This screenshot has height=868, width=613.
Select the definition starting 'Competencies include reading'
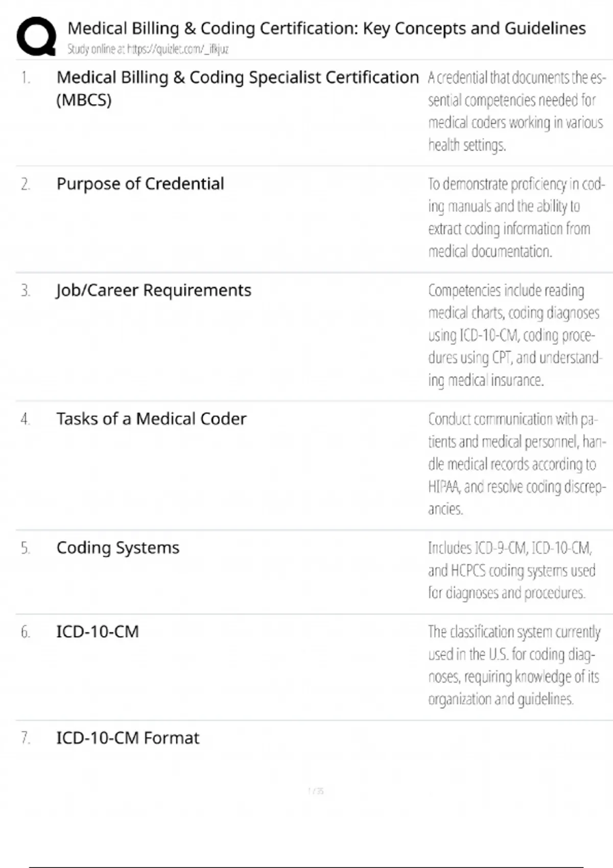coord(515,335)
